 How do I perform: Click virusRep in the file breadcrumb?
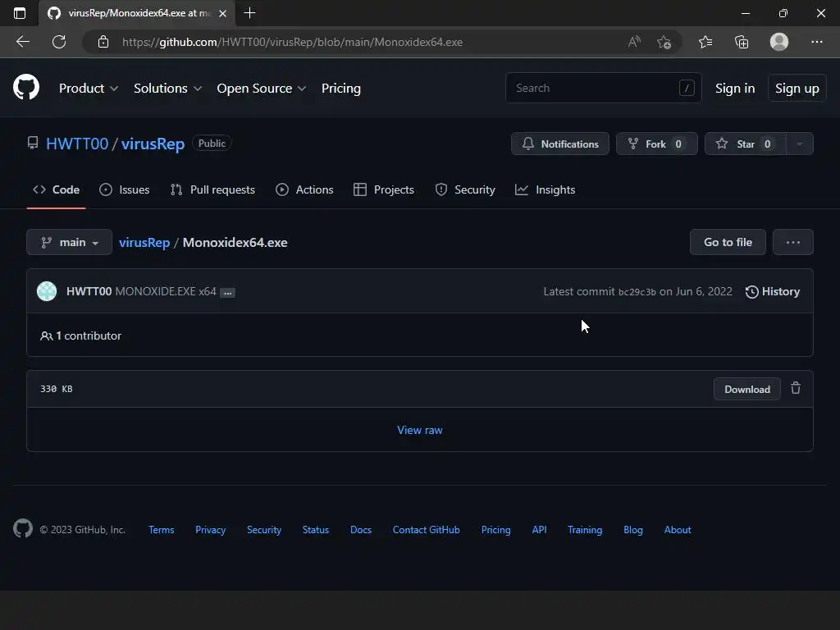pyautogui.click(x=144, y=242)
